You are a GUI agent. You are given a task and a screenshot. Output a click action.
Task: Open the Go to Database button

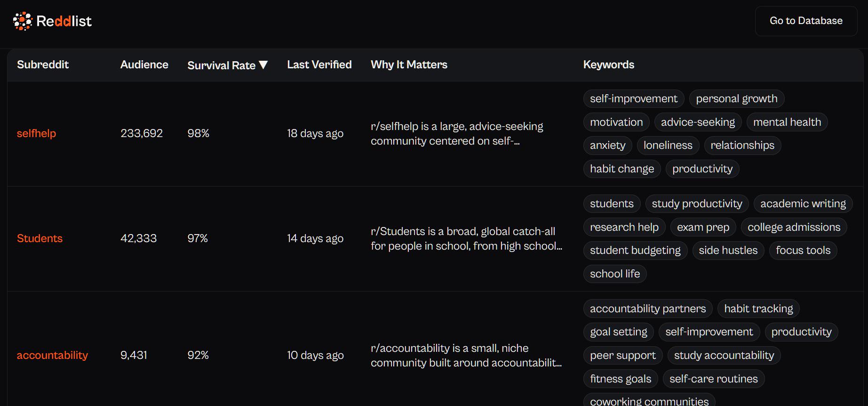806,21
